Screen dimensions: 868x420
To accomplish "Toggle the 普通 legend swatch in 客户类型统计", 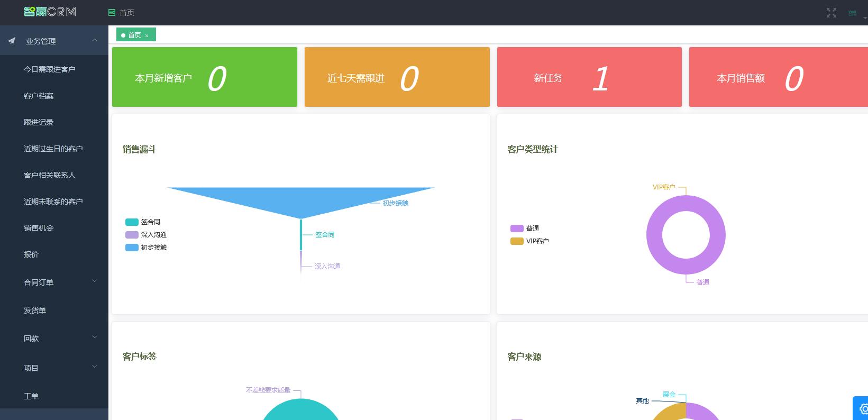I will point(517,229).
